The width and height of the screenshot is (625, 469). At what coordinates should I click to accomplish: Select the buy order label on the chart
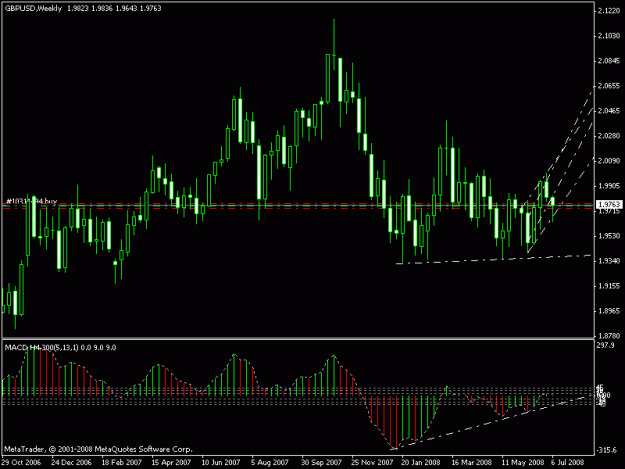pyautogui.click(x=31, y=201)
